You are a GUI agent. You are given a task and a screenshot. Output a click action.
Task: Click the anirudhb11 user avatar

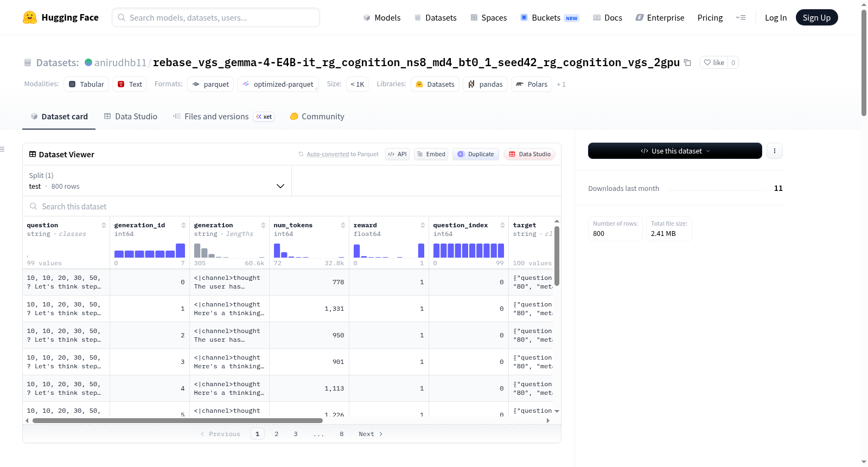click(88, 62)
